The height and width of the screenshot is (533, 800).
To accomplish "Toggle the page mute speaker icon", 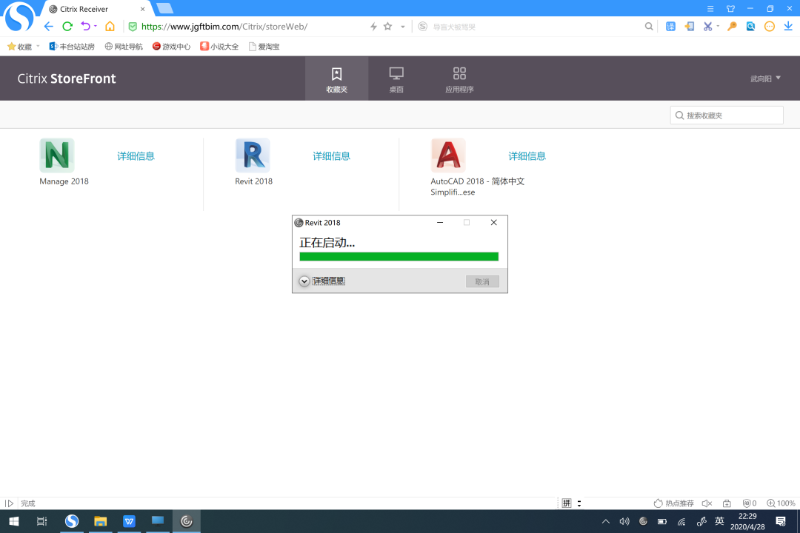I will pos(707,503).
